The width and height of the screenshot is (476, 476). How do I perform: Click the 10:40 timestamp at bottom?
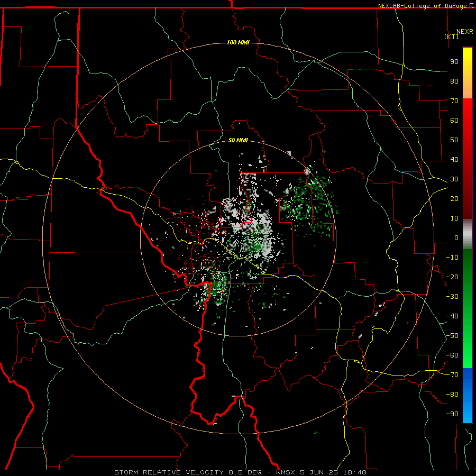click(x=355, y=472)
